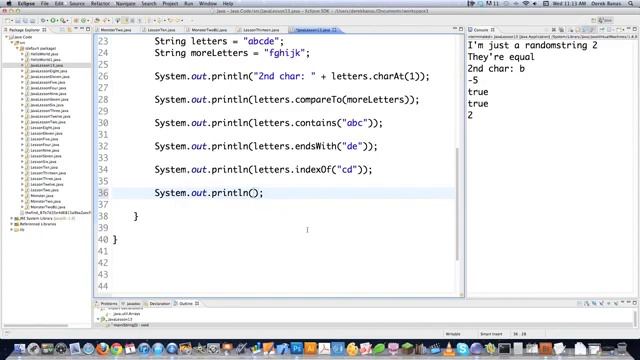Open the Source menu
This screenshot has width=640, height=360.
(x=77, y=3)
